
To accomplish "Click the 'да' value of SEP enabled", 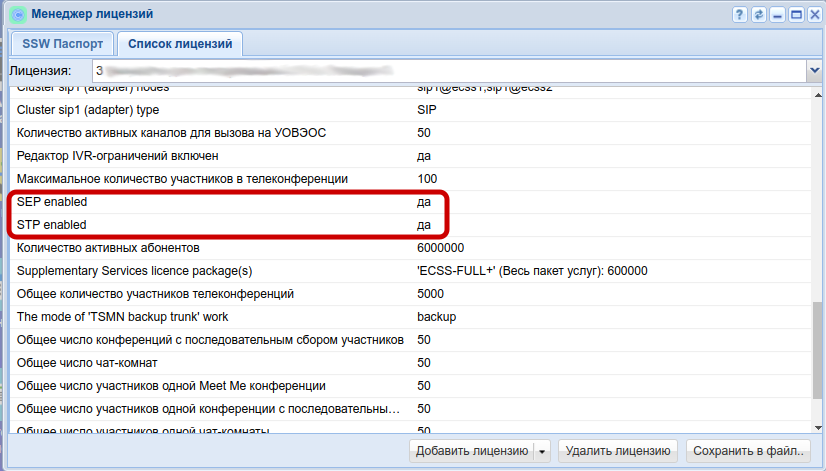I will click(424, 202).
